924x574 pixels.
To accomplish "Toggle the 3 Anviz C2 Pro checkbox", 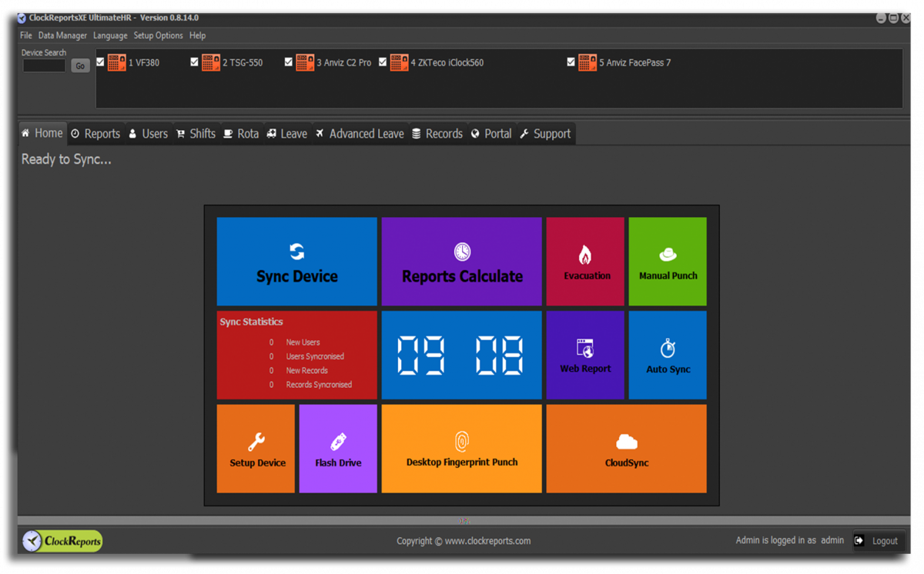I will click(x=289, y=62).
